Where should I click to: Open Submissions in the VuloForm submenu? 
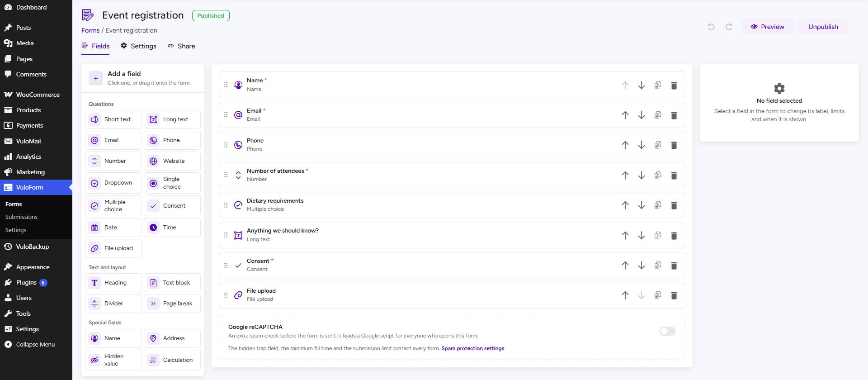coord(21,217)
